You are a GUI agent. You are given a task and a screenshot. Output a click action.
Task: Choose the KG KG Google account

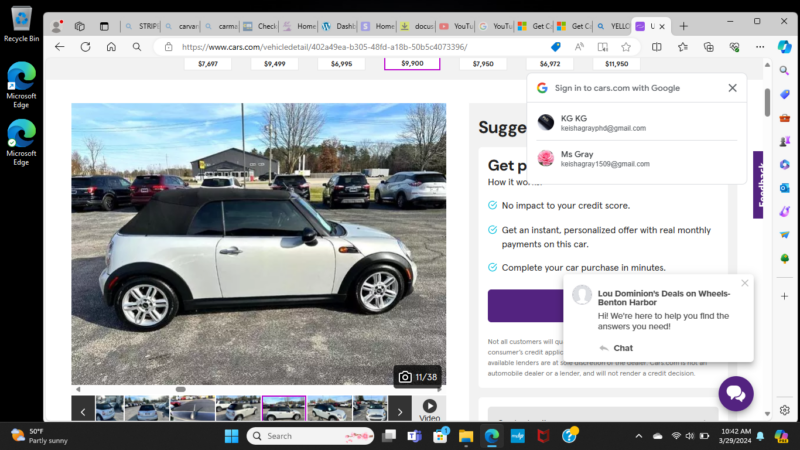(637, 122)
